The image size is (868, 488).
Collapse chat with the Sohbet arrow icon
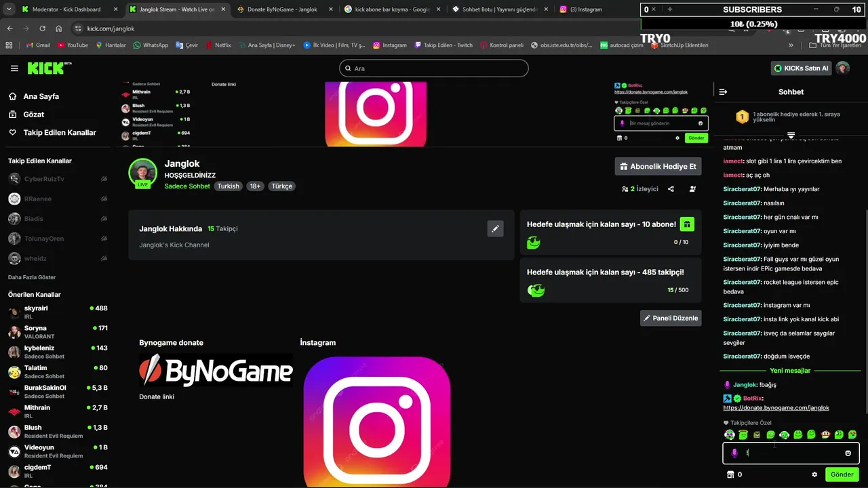pyautogui.click(x=723, y=91)
